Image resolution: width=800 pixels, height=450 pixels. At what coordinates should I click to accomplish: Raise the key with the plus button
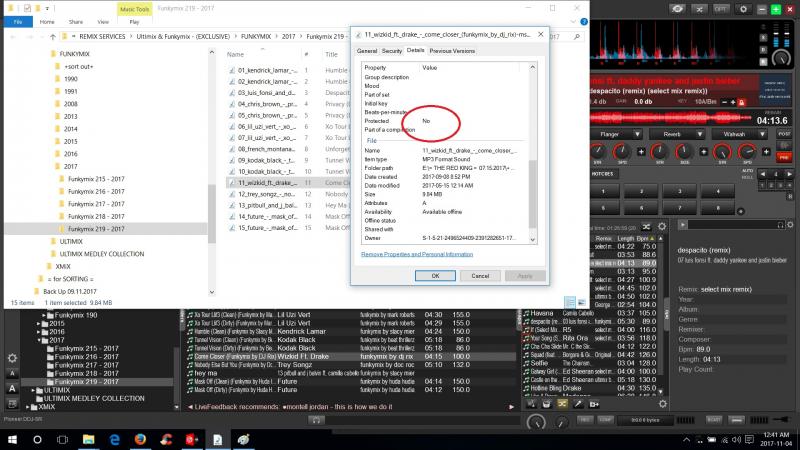click(733, 102)
